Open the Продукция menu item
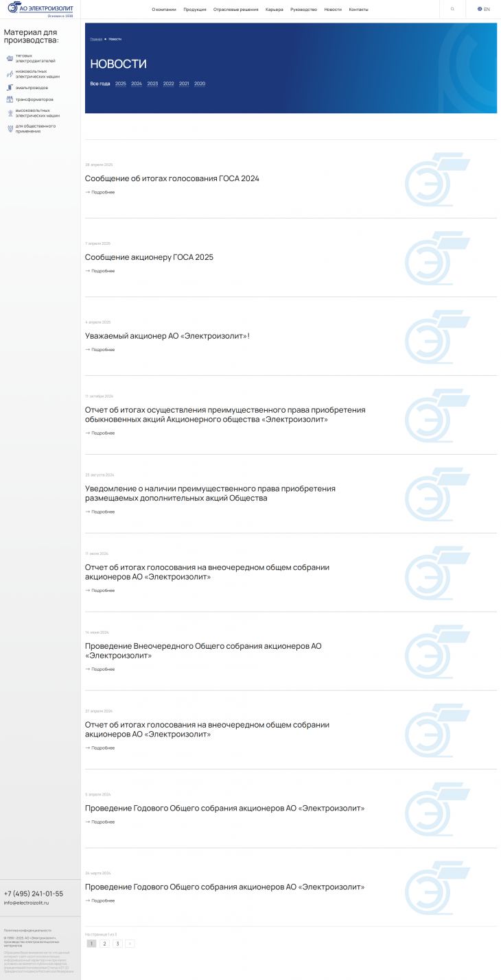This screenshot has height=980, width=501. pos(195,10)
